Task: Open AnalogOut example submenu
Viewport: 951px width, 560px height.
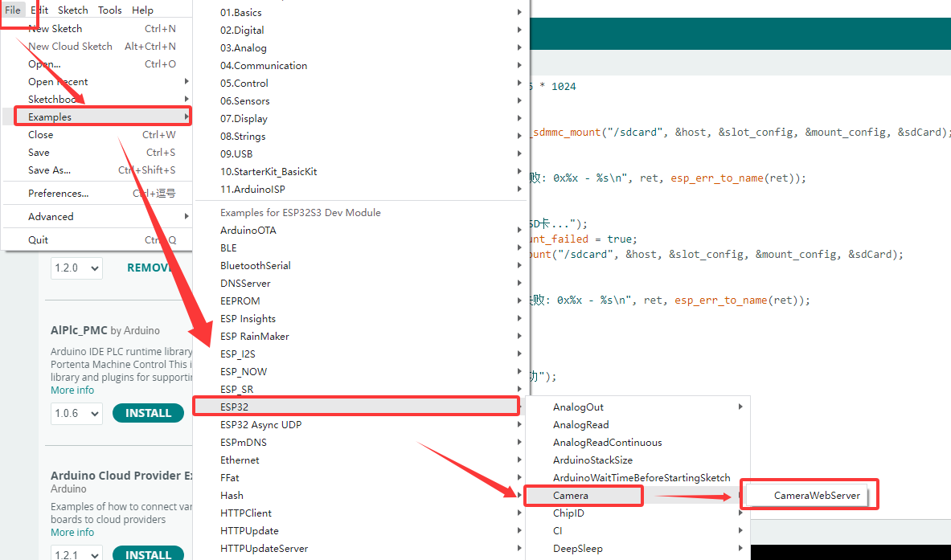Action: click(637, 407)
